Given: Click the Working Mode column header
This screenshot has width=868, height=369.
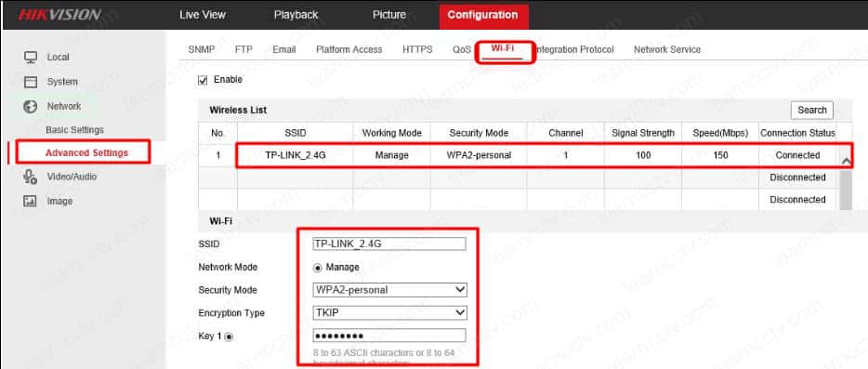Looking at the screenshot, I should point(392,134).
